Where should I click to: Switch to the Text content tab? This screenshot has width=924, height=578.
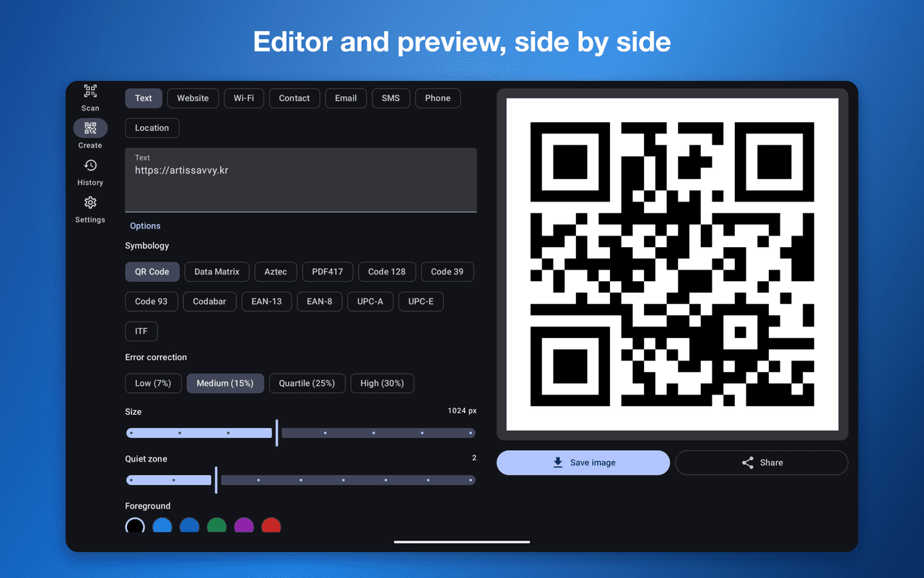click(x=144, y=98)
